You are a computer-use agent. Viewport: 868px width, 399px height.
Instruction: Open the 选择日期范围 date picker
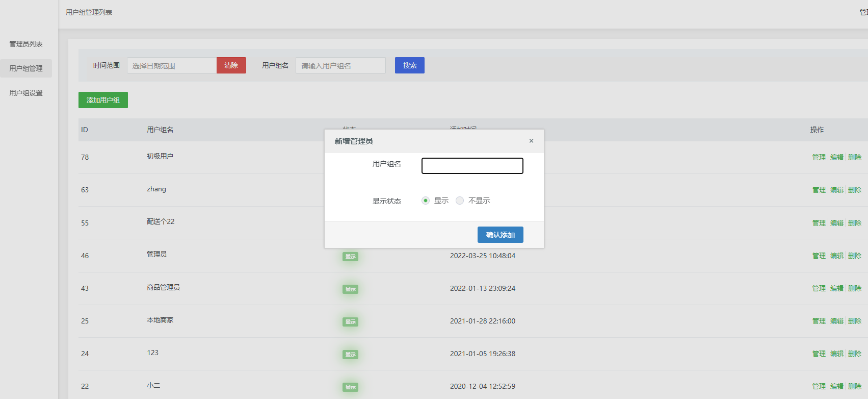171,65
